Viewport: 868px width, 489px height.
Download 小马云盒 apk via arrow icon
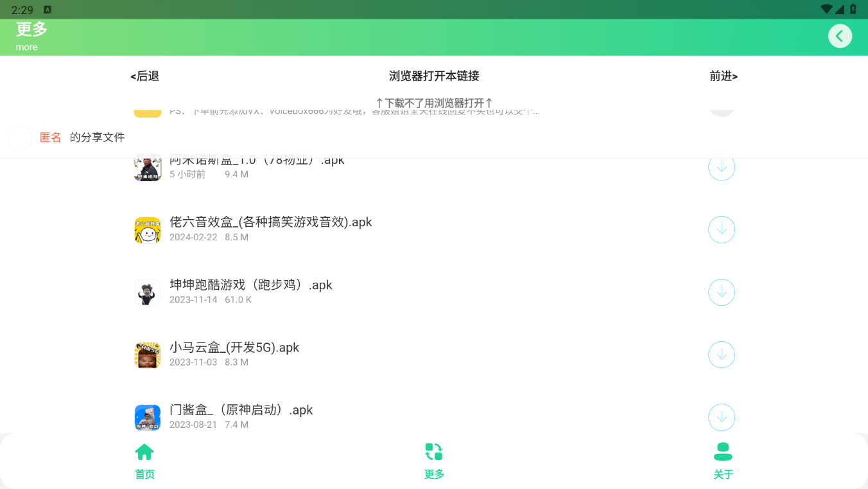coord(721,355)
